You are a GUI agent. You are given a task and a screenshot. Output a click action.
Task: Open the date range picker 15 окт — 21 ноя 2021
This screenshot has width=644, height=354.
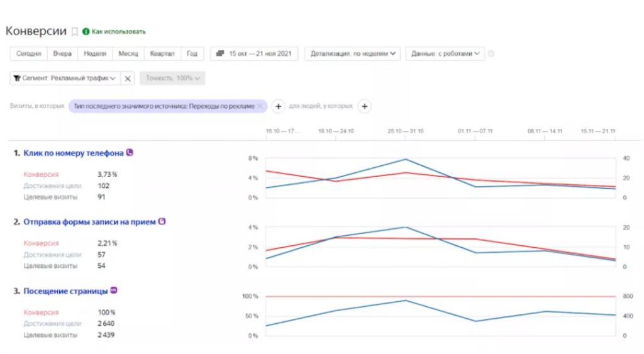(x=253, y=54)
